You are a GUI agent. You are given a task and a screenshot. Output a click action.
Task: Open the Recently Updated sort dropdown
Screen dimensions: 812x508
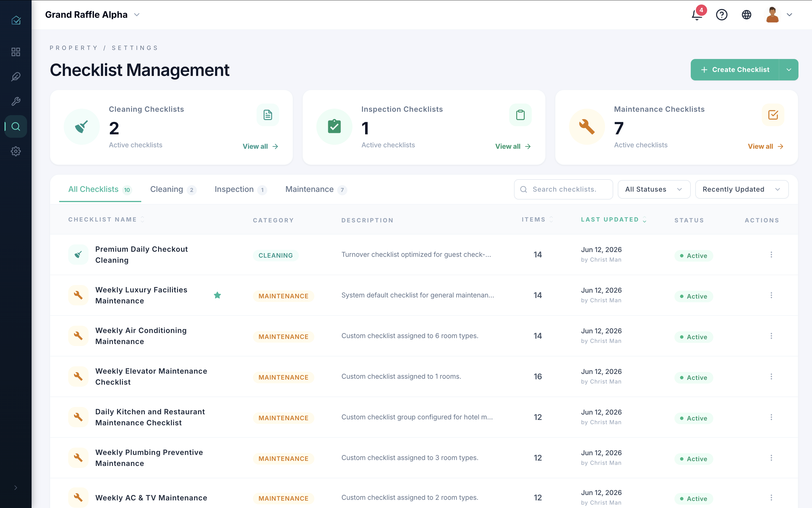742,189
